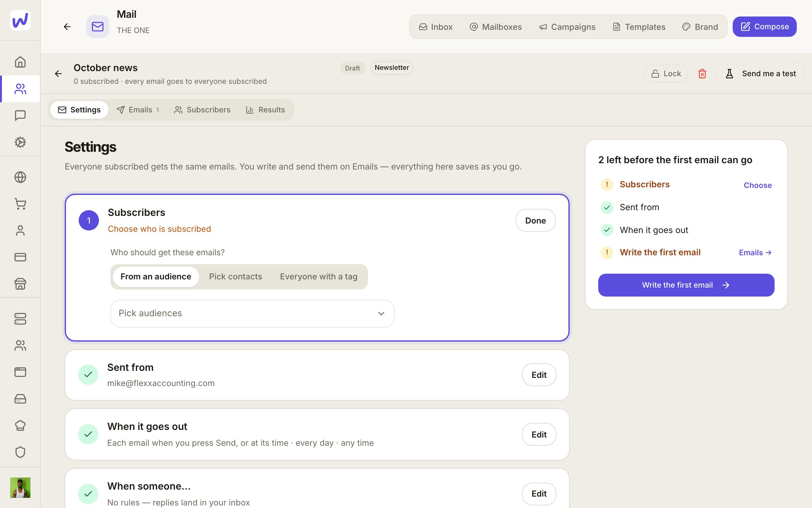Click the W logo in top corner
The height and width of the screenshot is (508, 812).
20,20
